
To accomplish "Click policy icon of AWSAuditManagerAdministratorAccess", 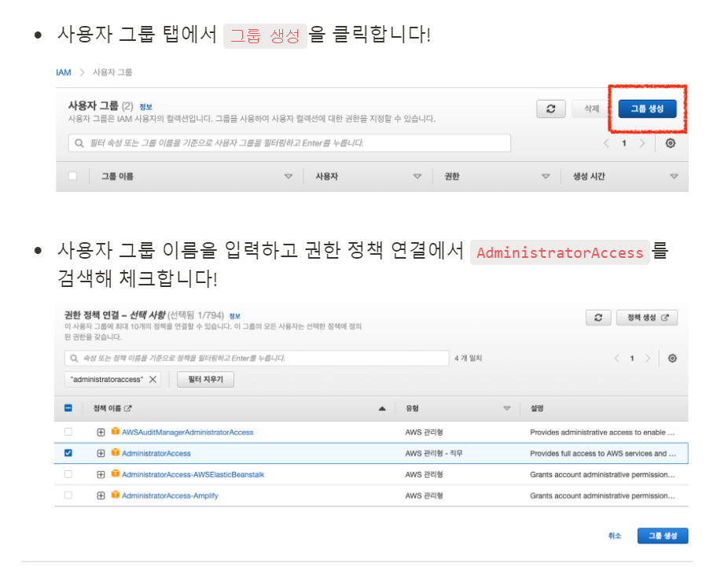I will 115,432.
